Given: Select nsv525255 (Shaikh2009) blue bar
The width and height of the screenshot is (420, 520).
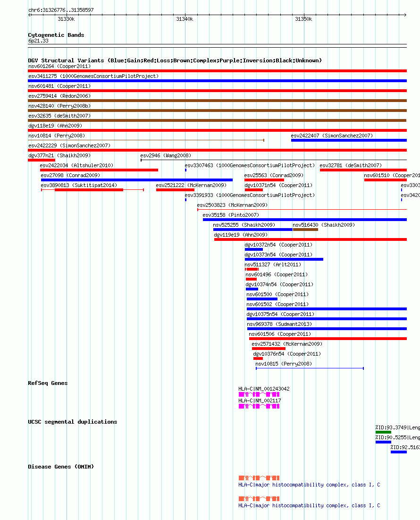Looking at the screenshot, I should [253, 230].
